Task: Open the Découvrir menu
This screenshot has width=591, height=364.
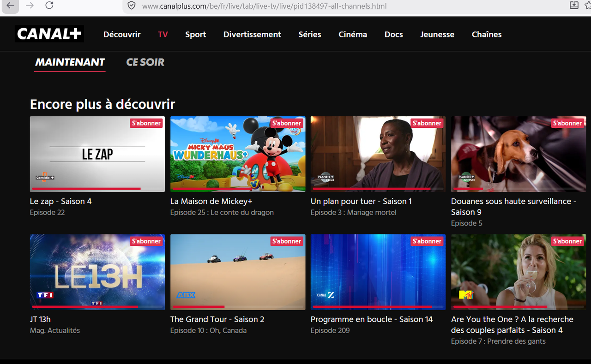Action: pyautogui.click(x=122, y=34)
